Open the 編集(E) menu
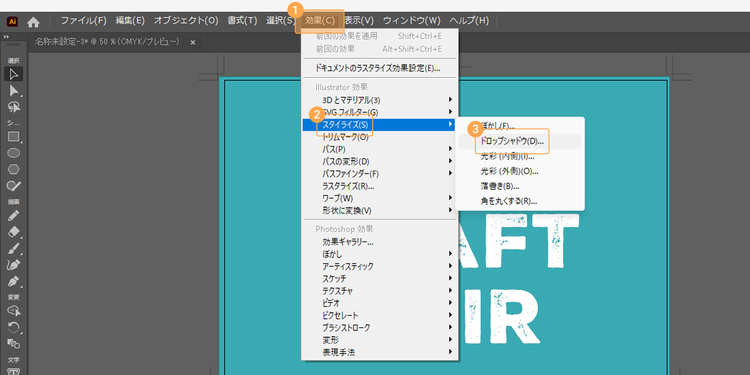The height and width of the screenshot is (375, 750). tap(130, 21)
